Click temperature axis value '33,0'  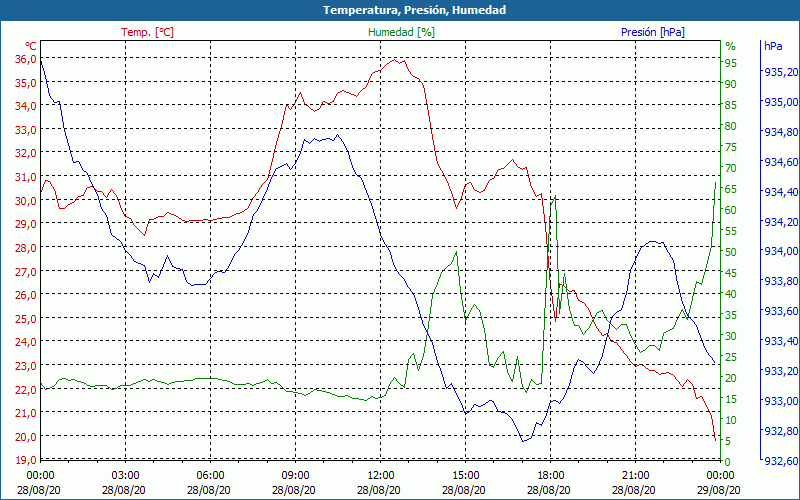tap(26, 130)
